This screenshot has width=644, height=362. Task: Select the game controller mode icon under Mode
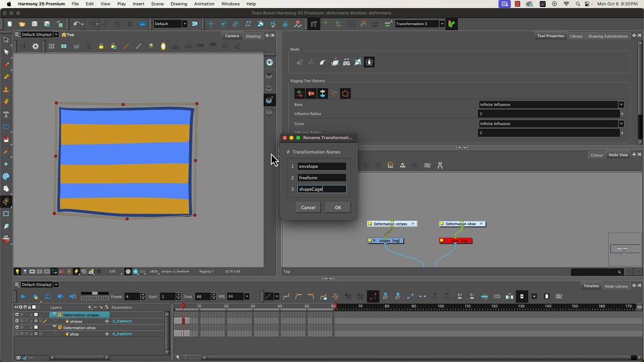tap(346, 62)
